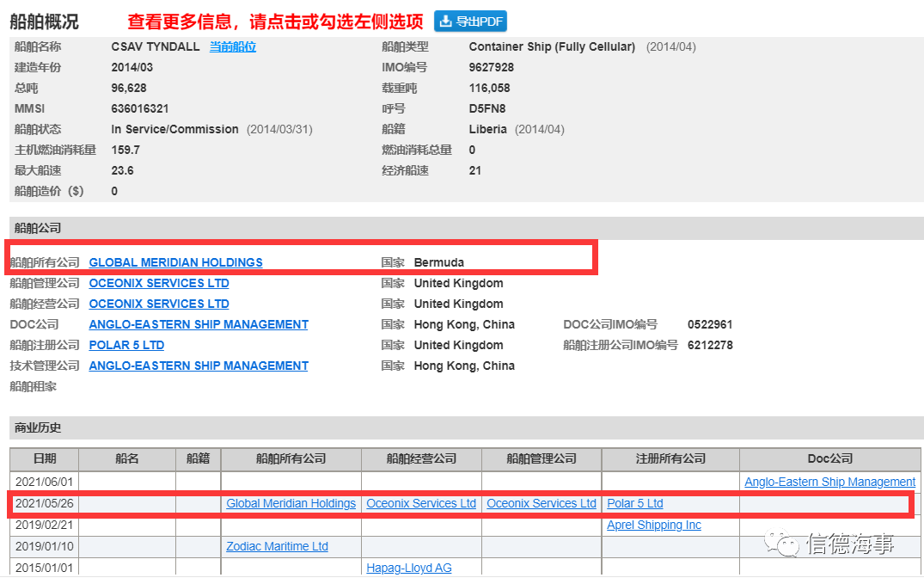Open Oceonix Services Ltd under 船舶经营公司 column
924x584 pixels.
(421, 503)
